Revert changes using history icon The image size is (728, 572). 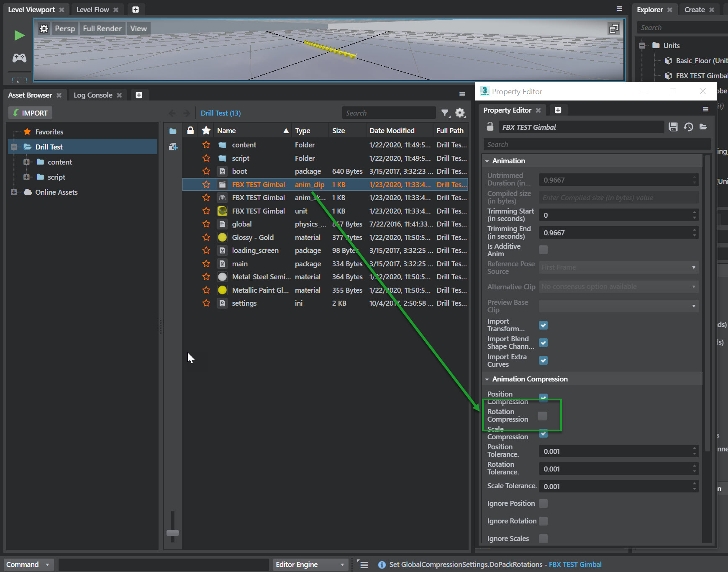coord(688,127)
